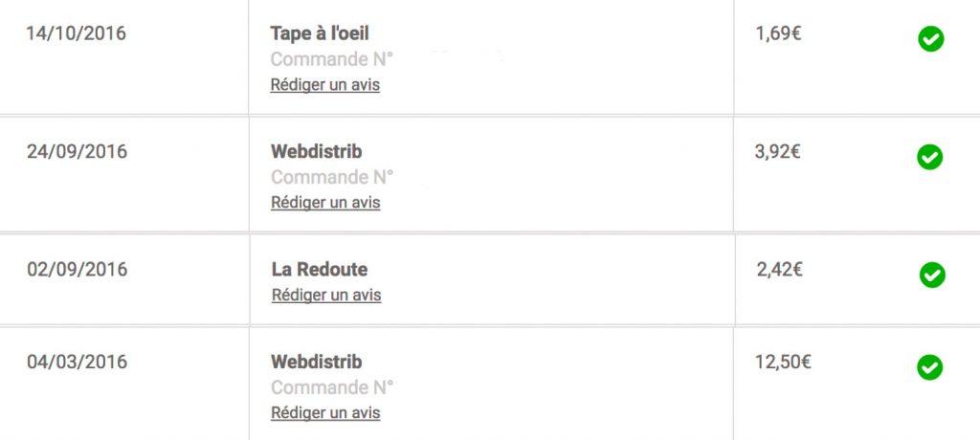Screen dimensions: 980x440
Task: Click the date 02/09/2016
Action: tap(77, 270)
